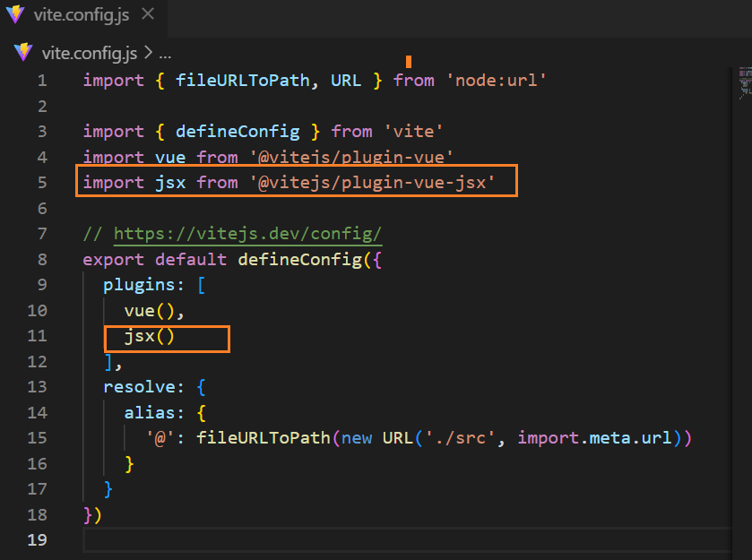
Task: Click the '@' alias key on line 15
Action: 160,438
